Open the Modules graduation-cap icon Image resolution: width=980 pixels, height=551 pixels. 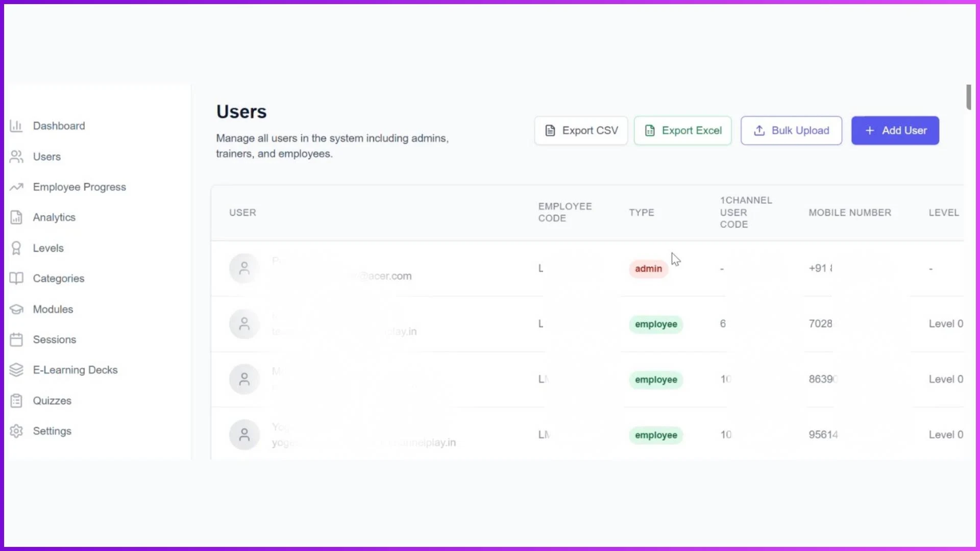pyautogui.click(x=16, y=309)
